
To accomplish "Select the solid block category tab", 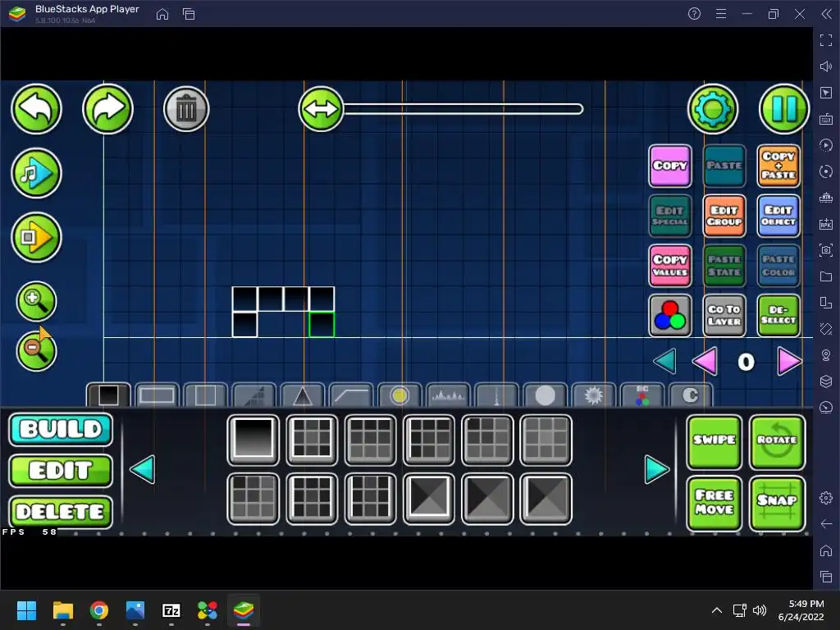I will click(x=108, y=395).
